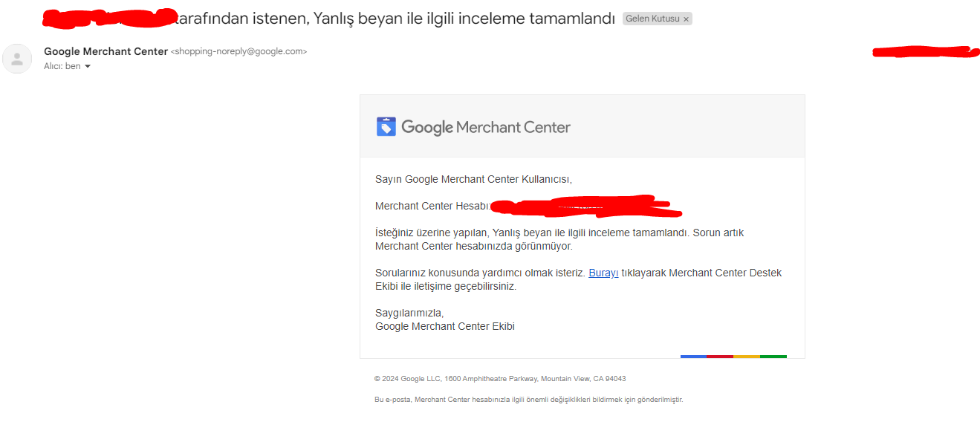Click the blue segment of color bar
The image size is (980, 445).
(693, 357)
